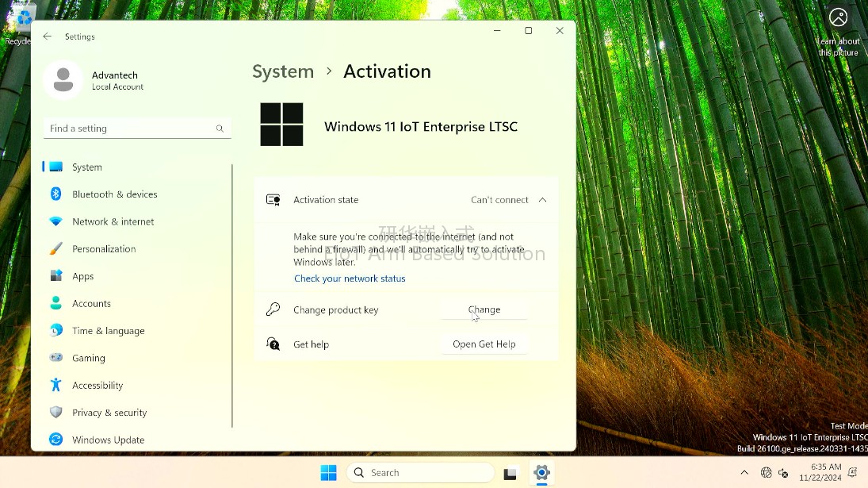The width and height of the screenshot is (868, 488).
Task: Open the network globe tray icon
Action: (x=767, y=472)
